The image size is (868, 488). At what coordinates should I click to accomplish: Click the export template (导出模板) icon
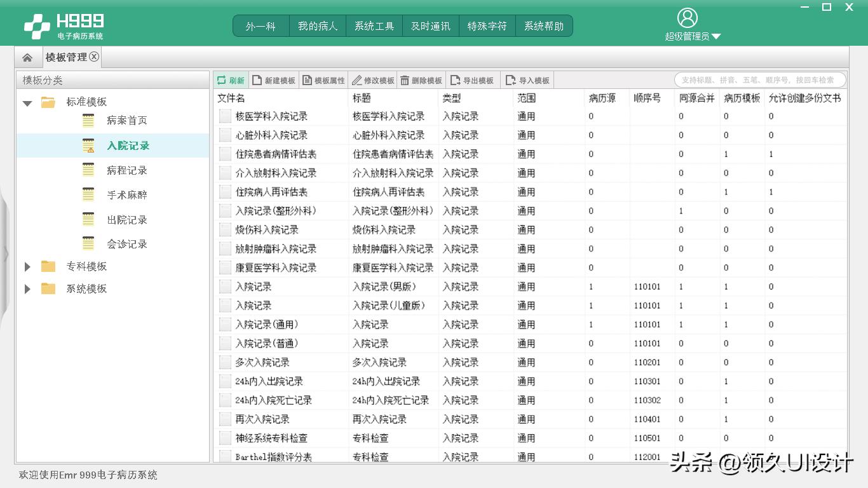(x=456, y=81)
